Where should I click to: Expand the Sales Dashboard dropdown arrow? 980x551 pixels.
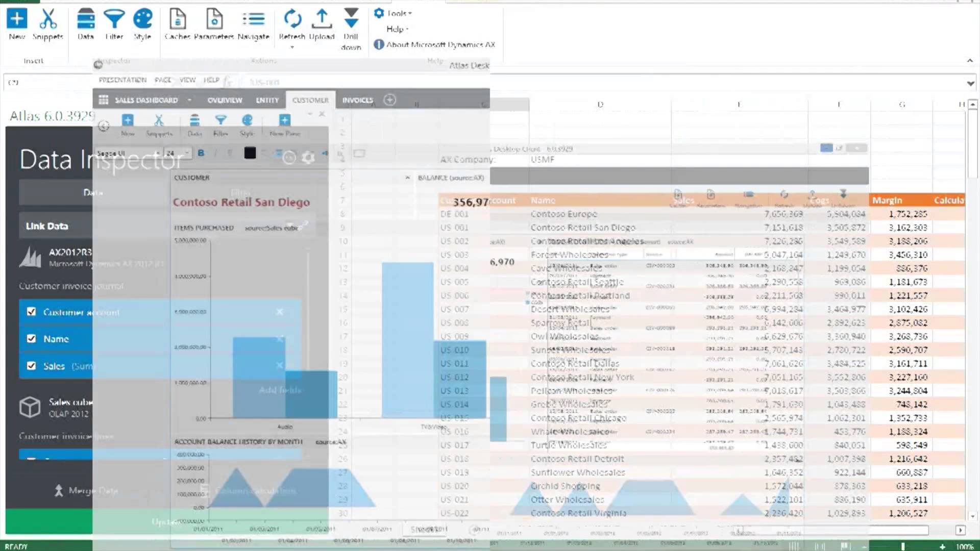tap(189, 100)
